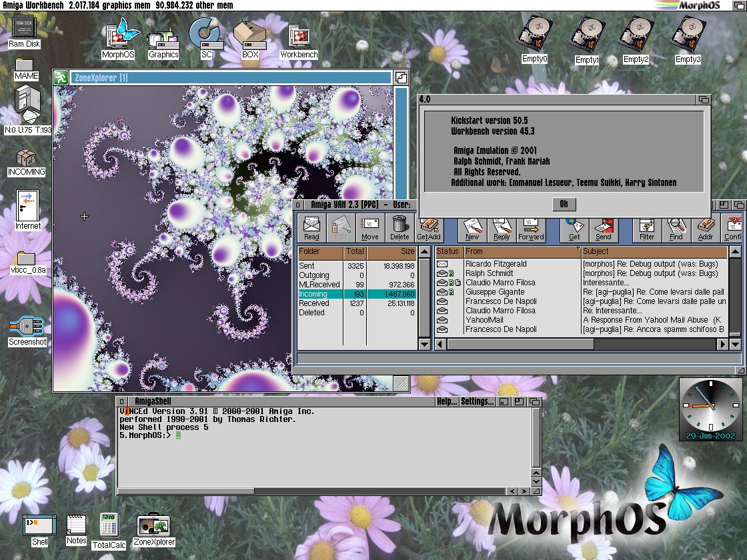The height and width of the screenshot is (560, 747).
Task: Forward the message using the Forward icon
Action: coord(531,229)
